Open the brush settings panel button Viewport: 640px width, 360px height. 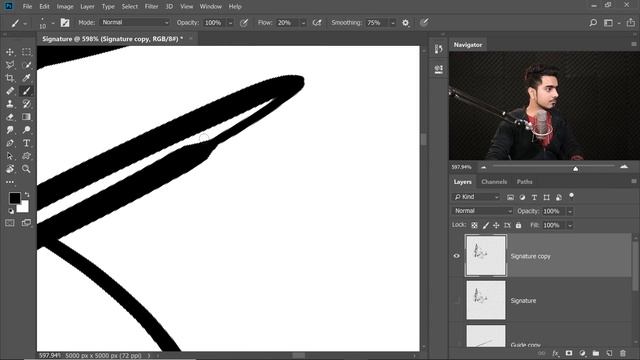coord(65,23)
